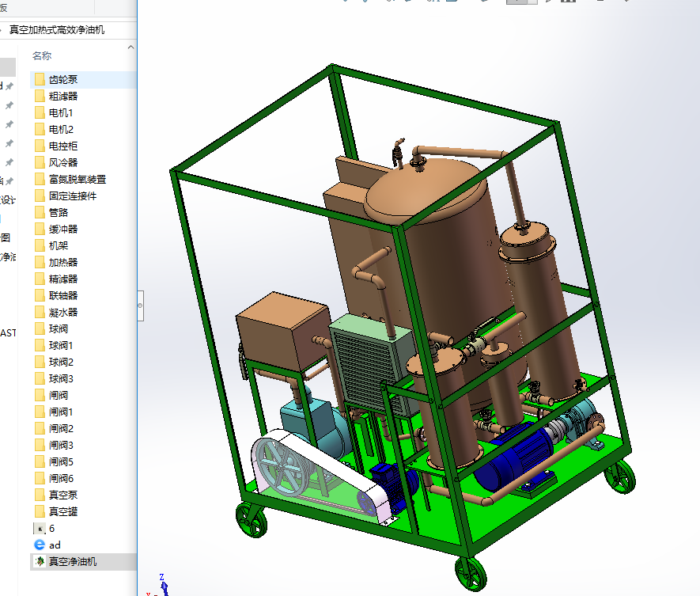Viewport: 700px width, 596px height.
Task: Select the 联轴器 folder icon
Action: point(40,296)
